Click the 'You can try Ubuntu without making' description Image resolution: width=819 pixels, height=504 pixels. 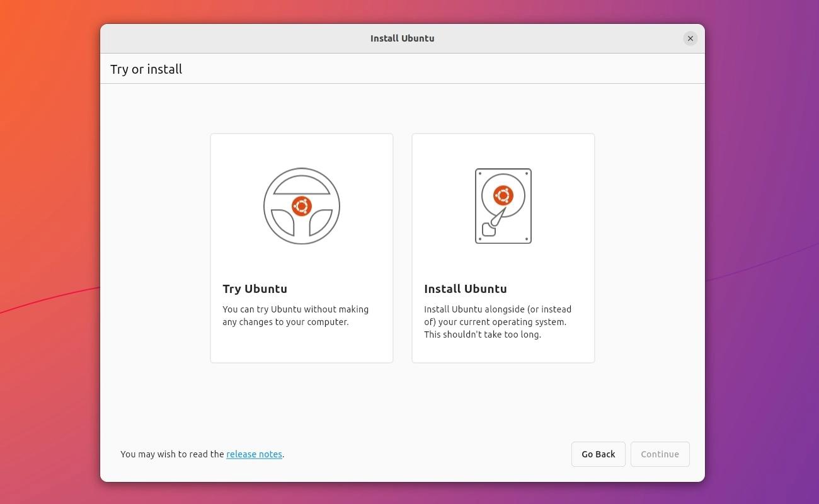[295, 316]
